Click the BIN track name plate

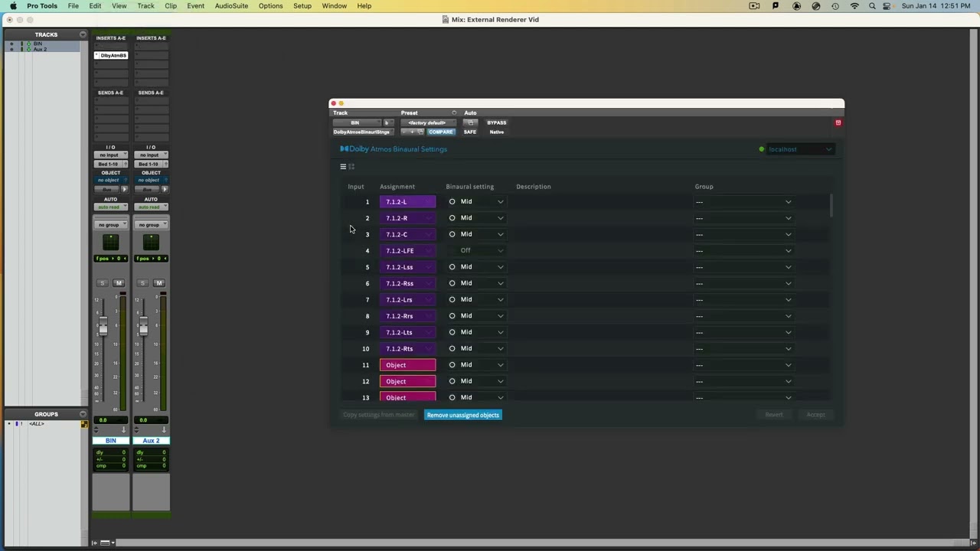(111, 441)
